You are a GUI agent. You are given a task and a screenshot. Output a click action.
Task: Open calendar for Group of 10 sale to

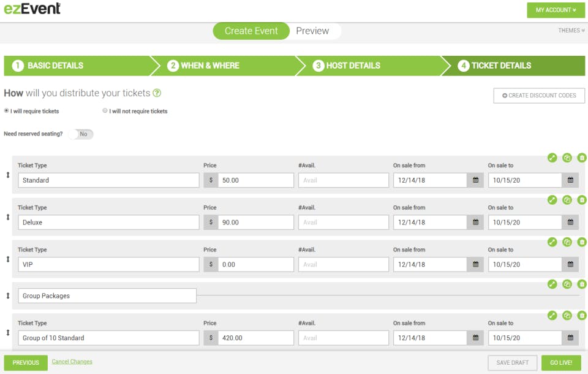(570, 338)
